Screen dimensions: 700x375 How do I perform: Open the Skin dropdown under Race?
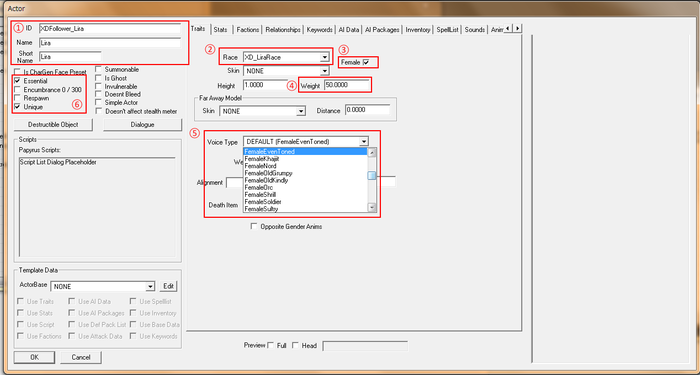pos(325,71)
